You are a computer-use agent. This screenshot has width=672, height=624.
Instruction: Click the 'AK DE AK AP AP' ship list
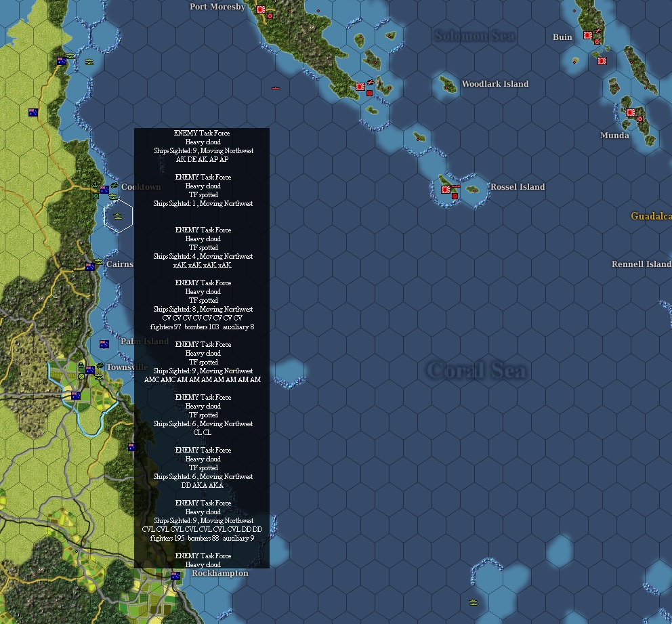coord(203,159)
